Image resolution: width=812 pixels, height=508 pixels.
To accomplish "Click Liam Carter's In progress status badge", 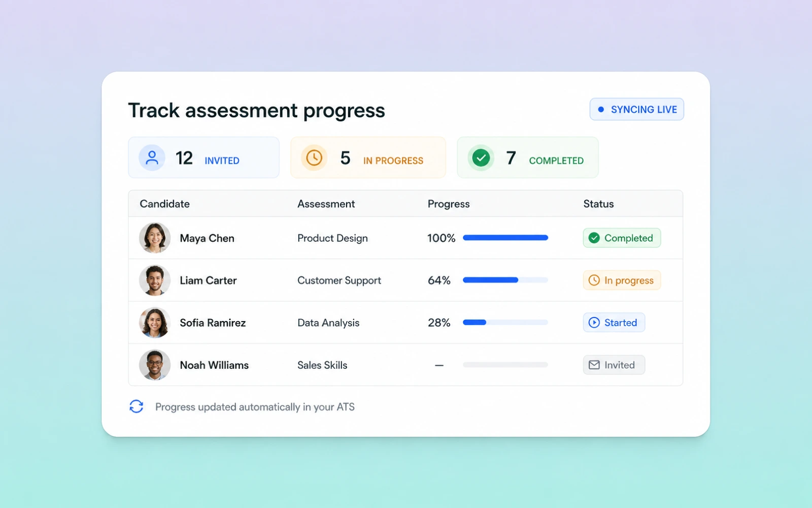I will [x=622, y=280].
